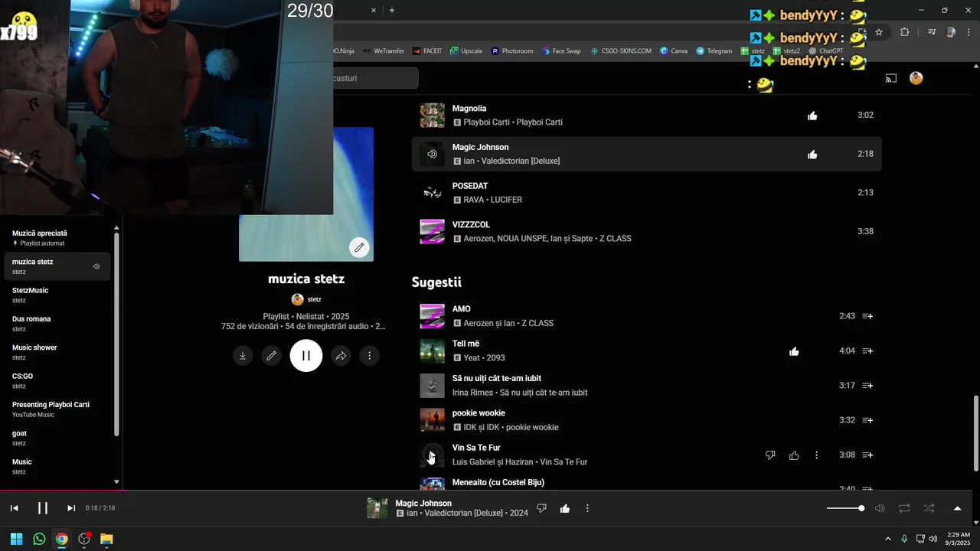Dislike Magic Johnson in the player bar

point(541,508)
